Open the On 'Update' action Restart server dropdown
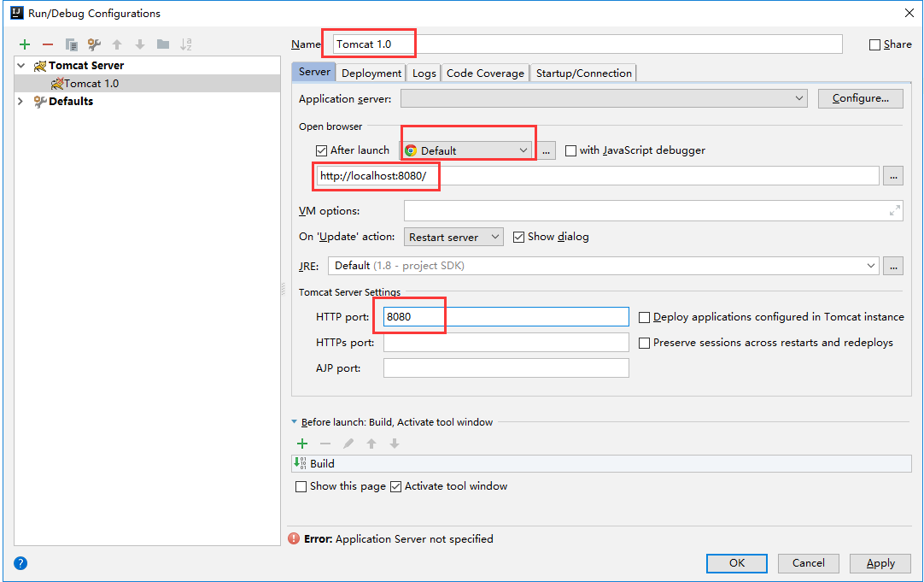 coord(453,237)
